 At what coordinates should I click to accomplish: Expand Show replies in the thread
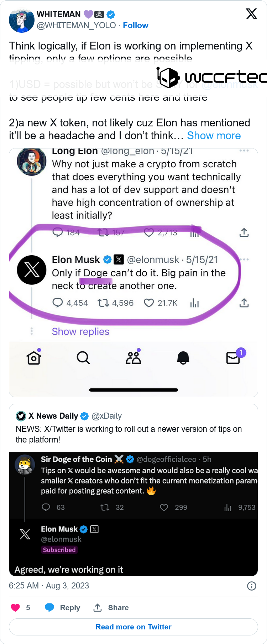(80, 331)
